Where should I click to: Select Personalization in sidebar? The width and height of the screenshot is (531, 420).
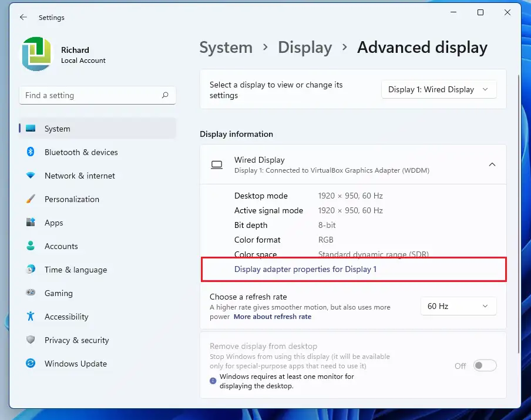tap(98, 199)
